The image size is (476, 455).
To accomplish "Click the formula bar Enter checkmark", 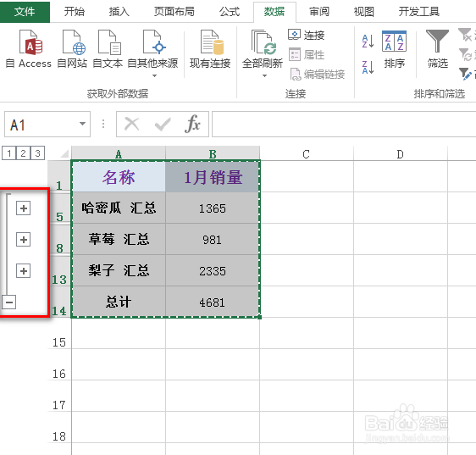I will point(163,124).
